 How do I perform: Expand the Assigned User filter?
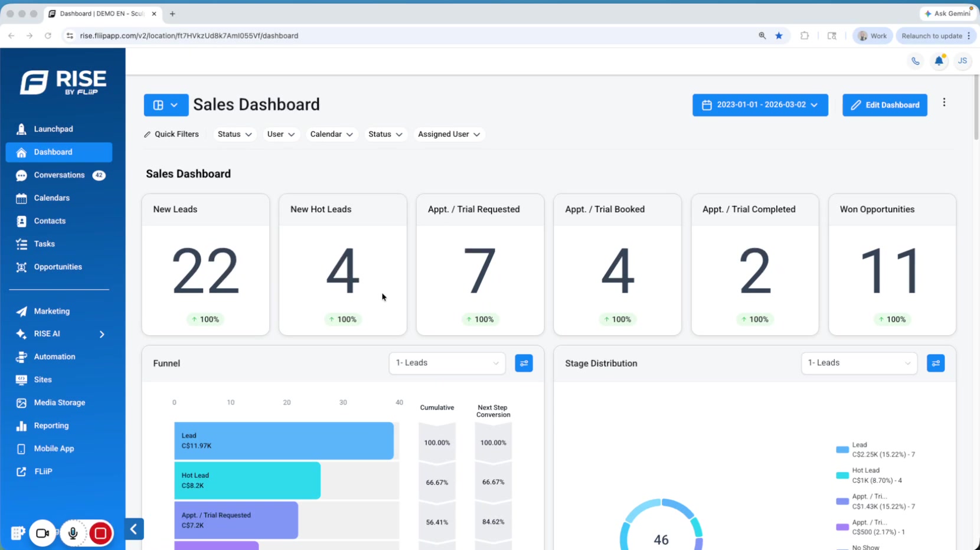pos(449,135)
